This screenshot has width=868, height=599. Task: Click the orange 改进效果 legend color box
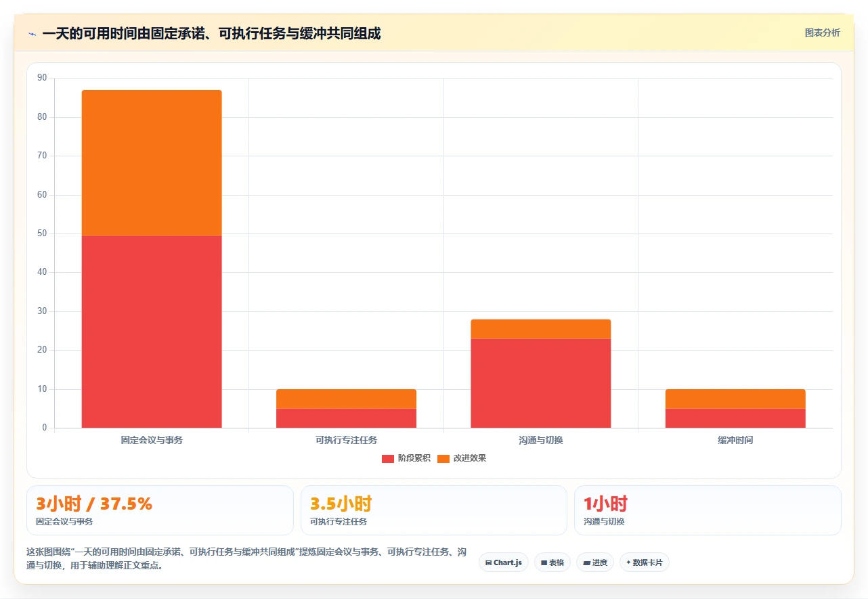[443, 459]
